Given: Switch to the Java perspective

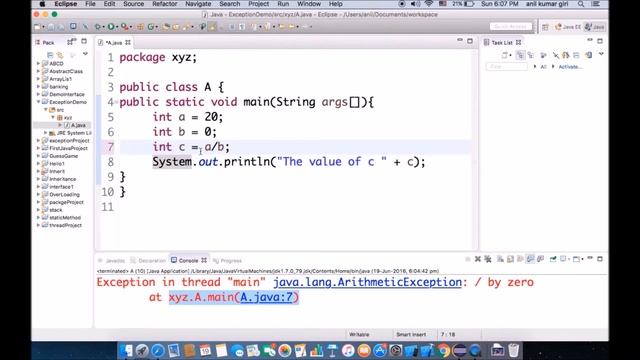Looking at the screenshot, I should (x=594, y=27).
